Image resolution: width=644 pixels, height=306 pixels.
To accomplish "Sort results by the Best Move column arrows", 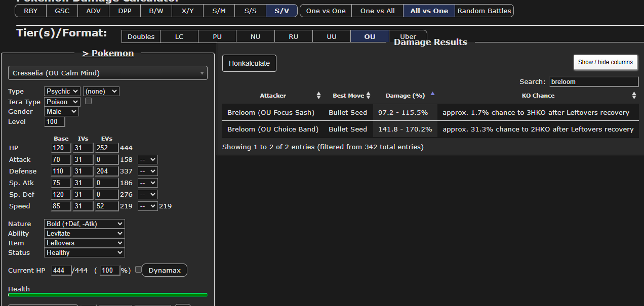I will point(369,96).
